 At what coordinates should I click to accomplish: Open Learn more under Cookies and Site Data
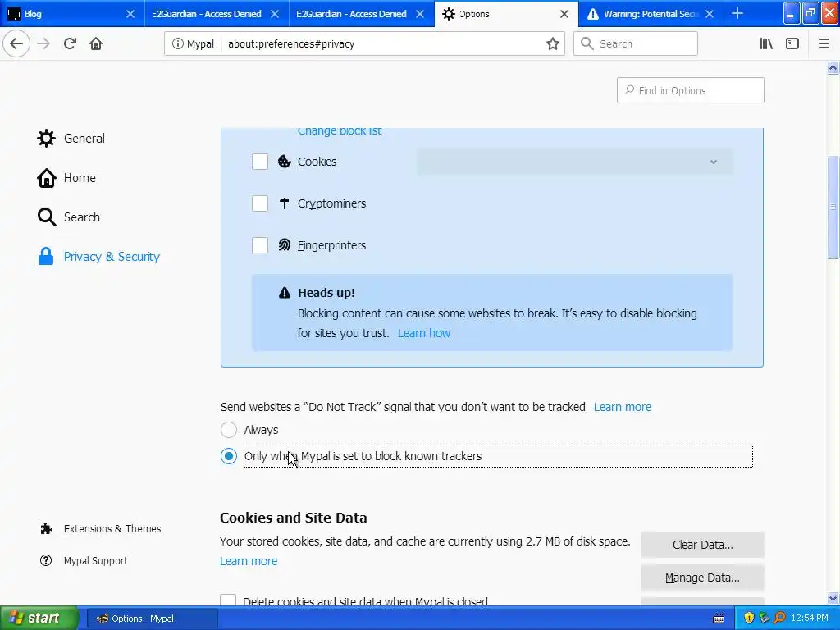[249, 561]
